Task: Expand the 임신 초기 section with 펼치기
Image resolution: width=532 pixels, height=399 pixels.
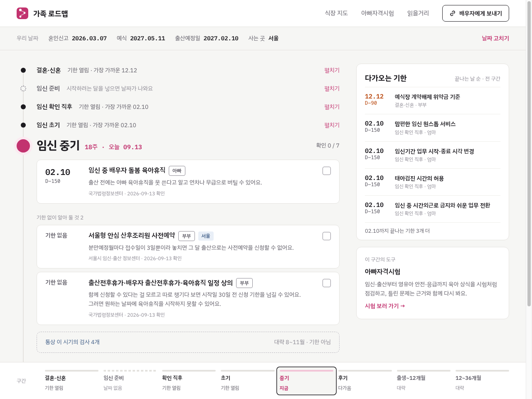Action: (x=332, y=125)
